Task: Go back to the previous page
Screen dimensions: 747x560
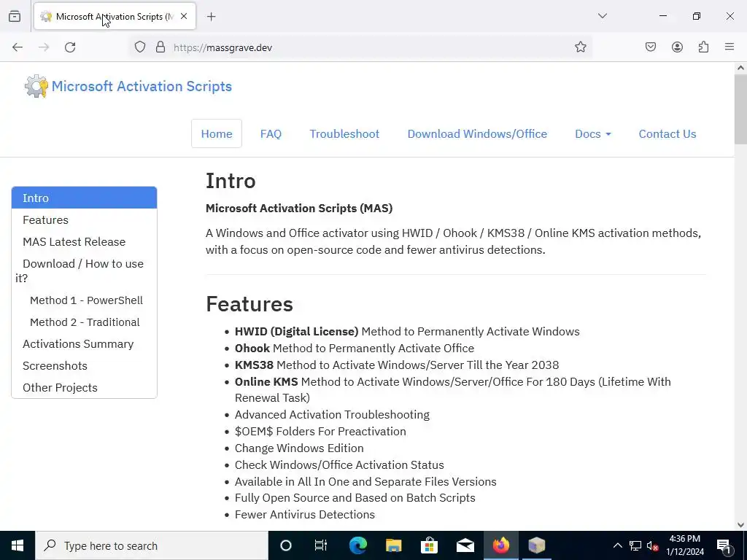Action: click(18, 47)
